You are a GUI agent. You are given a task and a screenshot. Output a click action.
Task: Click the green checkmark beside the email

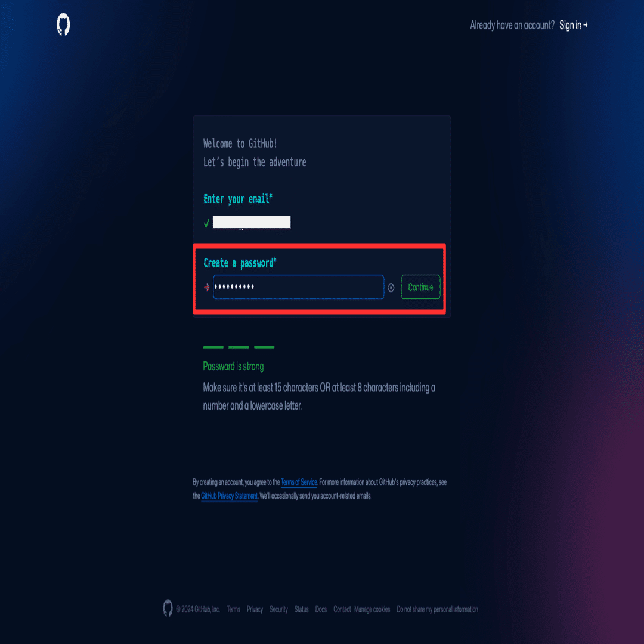coord(206,223)
